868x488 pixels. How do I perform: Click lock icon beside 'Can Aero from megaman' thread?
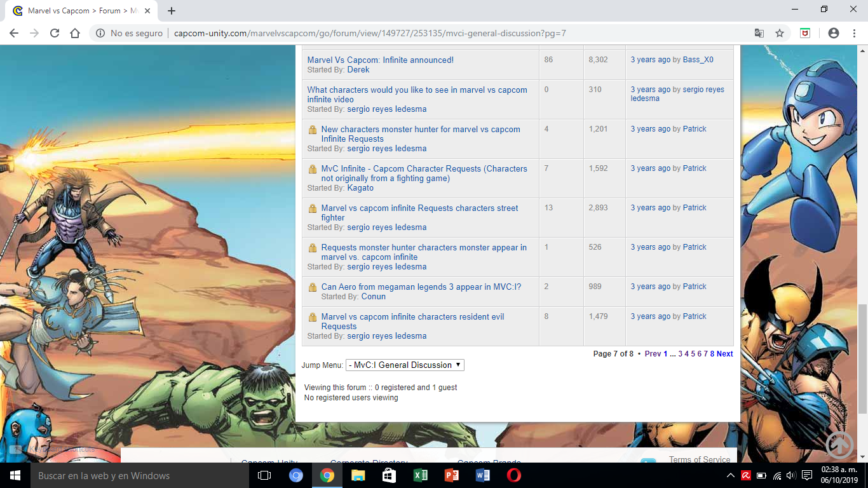click(313, 287)
